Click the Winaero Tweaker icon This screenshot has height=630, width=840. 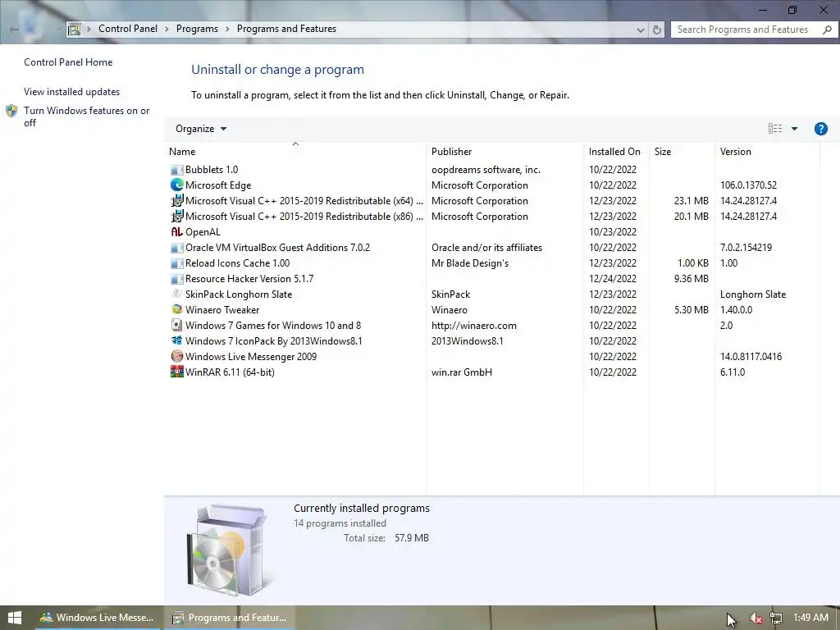177,309
